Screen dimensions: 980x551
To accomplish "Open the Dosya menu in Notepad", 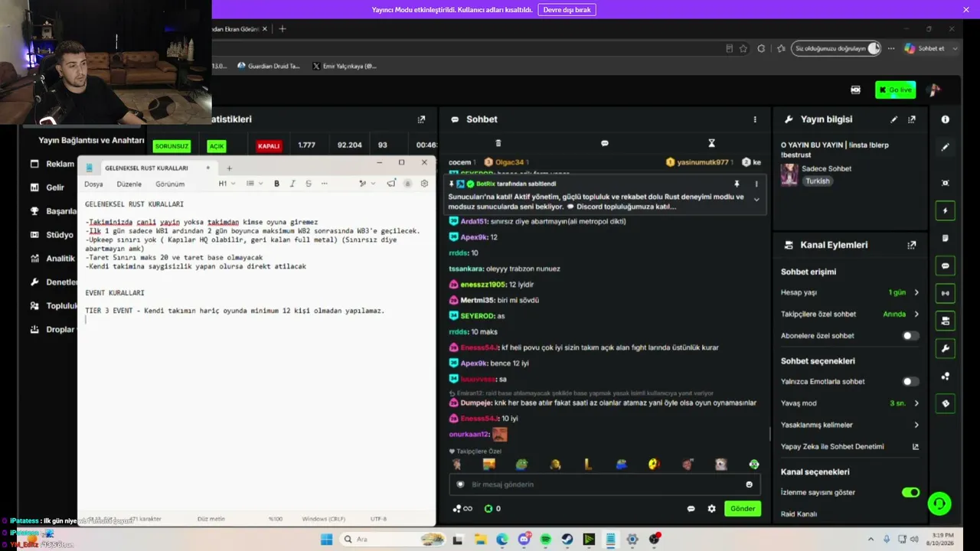I will (93, 184).
